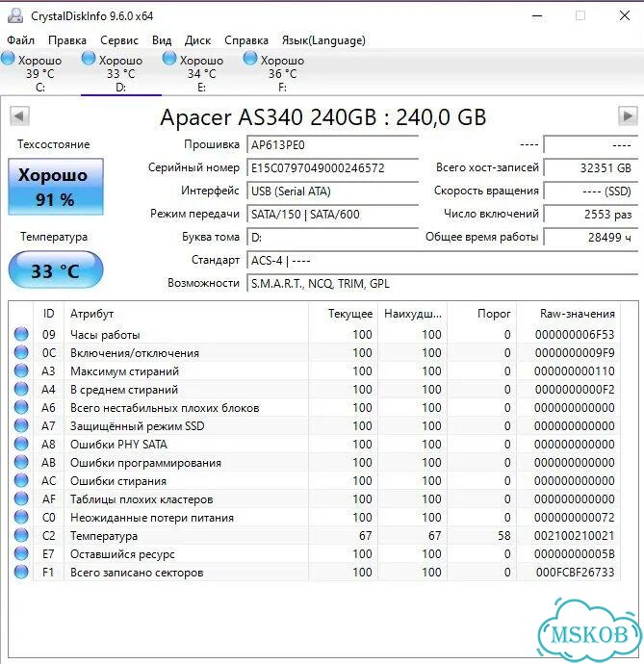The width and height of the screenshot is (644, 664).
Task: Open the Вид menu
Action: coord(162,40)
